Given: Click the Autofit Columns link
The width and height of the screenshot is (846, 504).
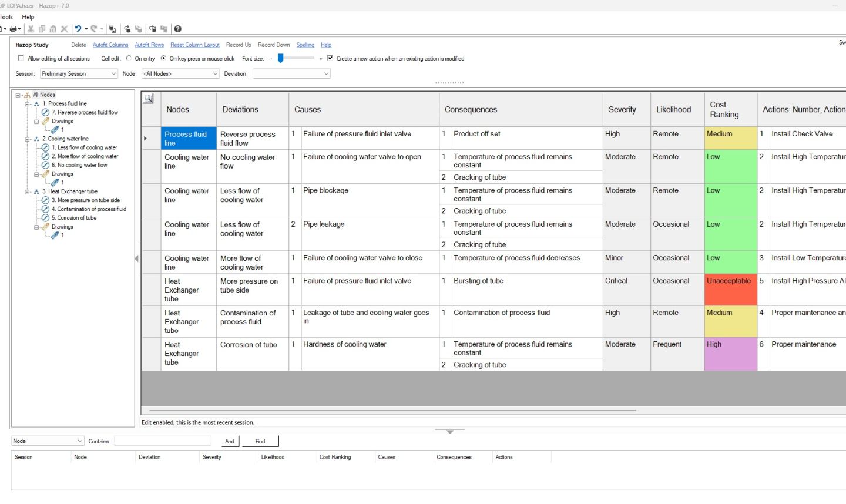Looking at the screenshot, I should [x=110, y=45].
